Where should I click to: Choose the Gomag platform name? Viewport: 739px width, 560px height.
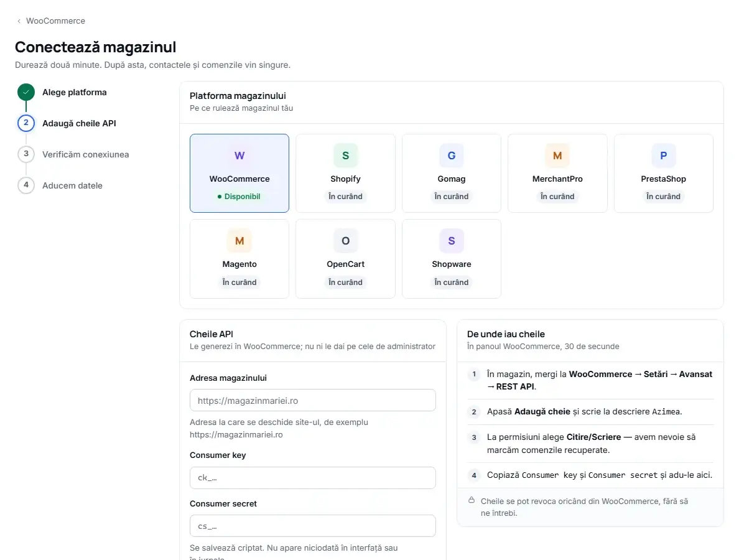pyautogui.click(x=452, y=179)
